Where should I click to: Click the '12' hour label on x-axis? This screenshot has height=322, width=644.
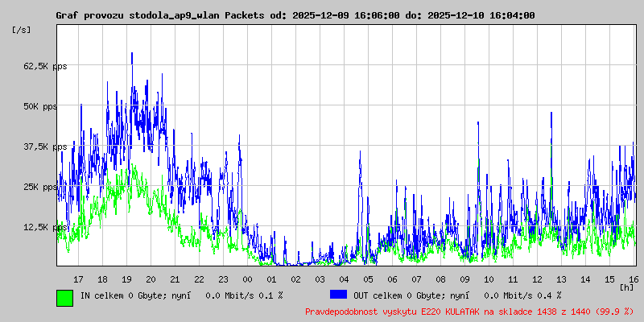pyautogui.click(x=537, y=279)
